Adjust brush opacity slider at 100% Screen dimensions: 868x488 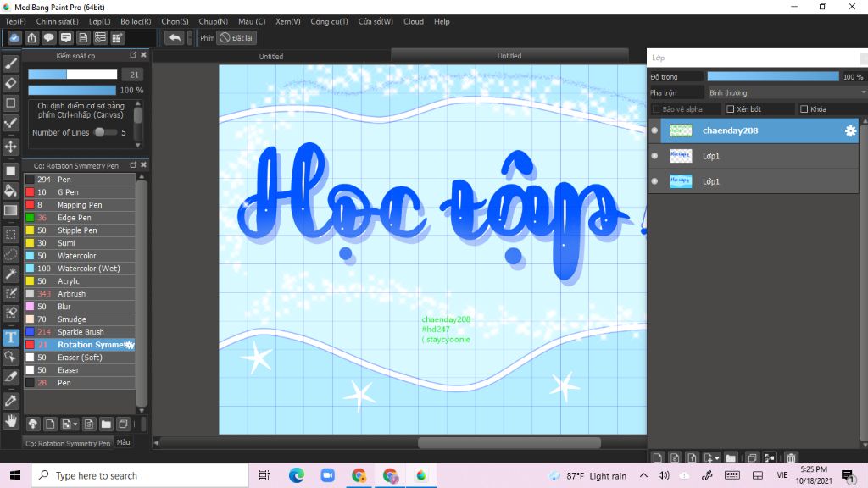(x=72, y=90)
